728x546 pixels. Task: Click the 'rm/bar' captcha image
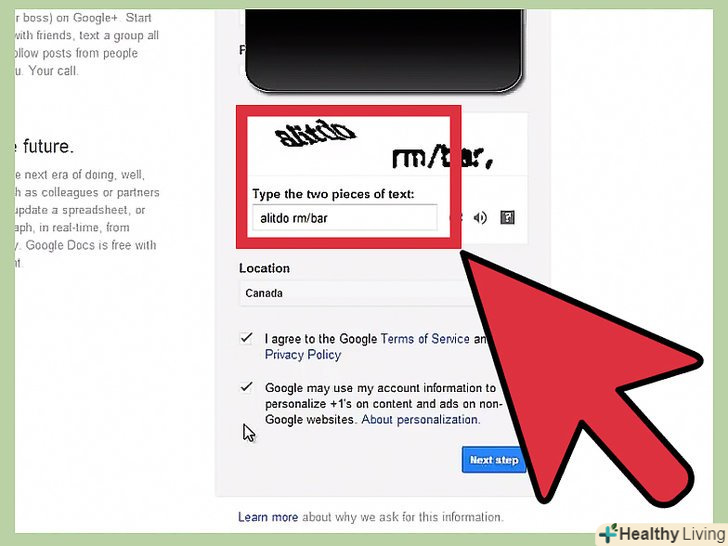[x=442, y=157]
